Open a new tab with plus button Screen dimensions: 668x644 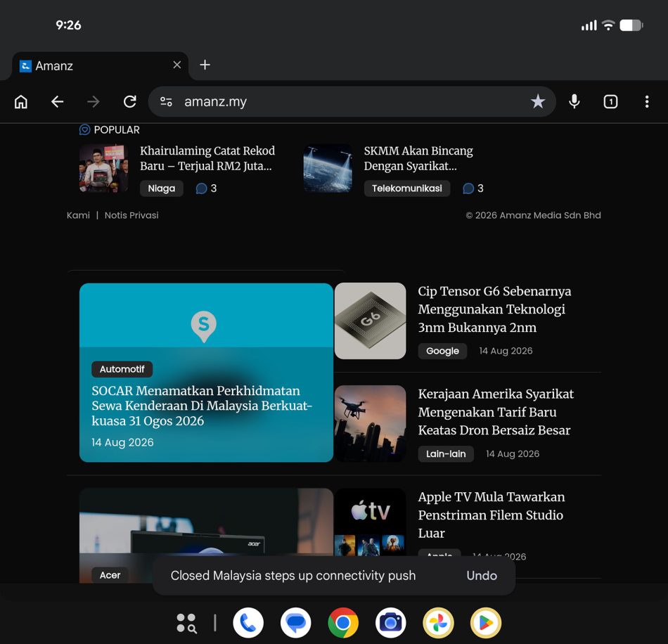click(205, 65)
